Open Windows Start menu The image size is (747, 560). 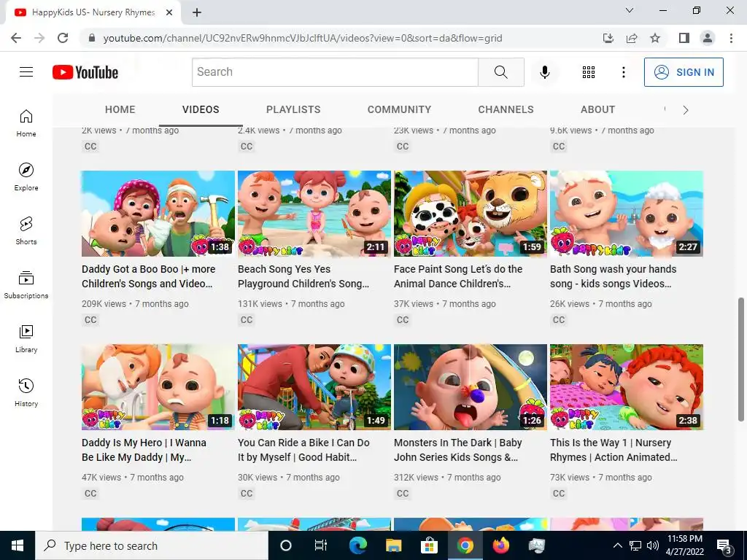tap(18, 545)
